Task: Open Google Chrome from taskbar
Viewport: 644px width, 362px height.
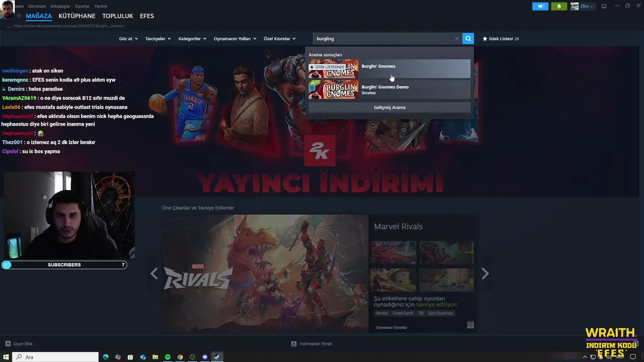Action: (180, 357)
